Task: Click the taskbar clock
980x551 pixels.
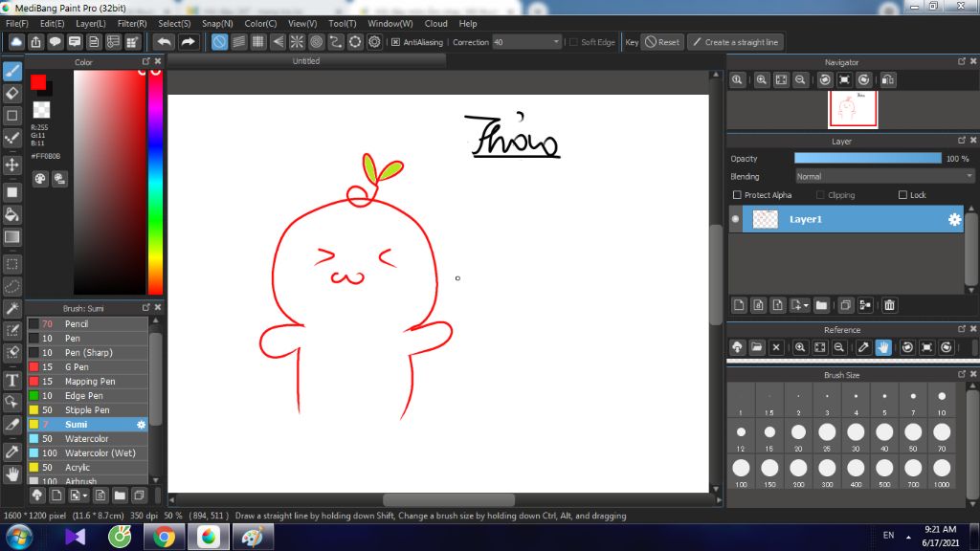Action: (940, 536)
